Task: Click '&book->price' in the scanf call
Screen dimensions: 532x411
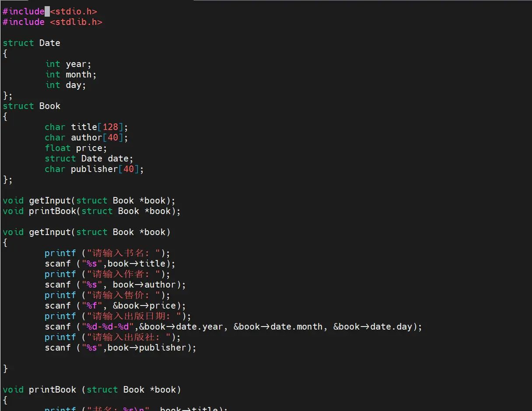Action: (144, 306)
